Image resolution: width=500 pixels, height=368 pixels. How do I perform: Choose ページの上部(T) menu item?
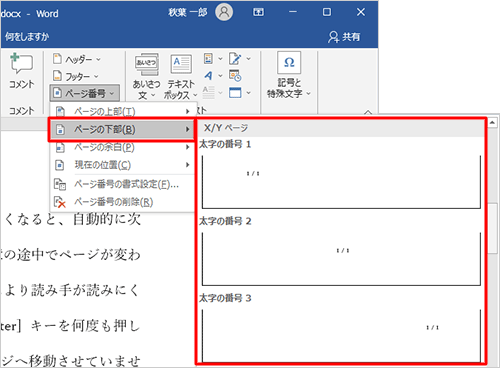(x=123, y=111)
